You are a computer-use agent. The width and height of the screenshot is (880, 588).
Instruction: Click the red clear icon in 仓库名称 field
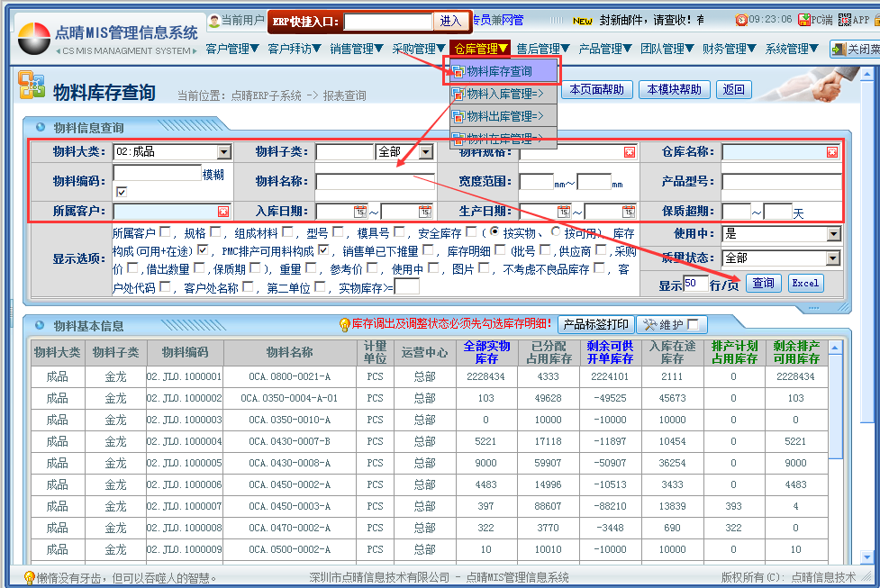pyautogui.click(x=832, y=152)
